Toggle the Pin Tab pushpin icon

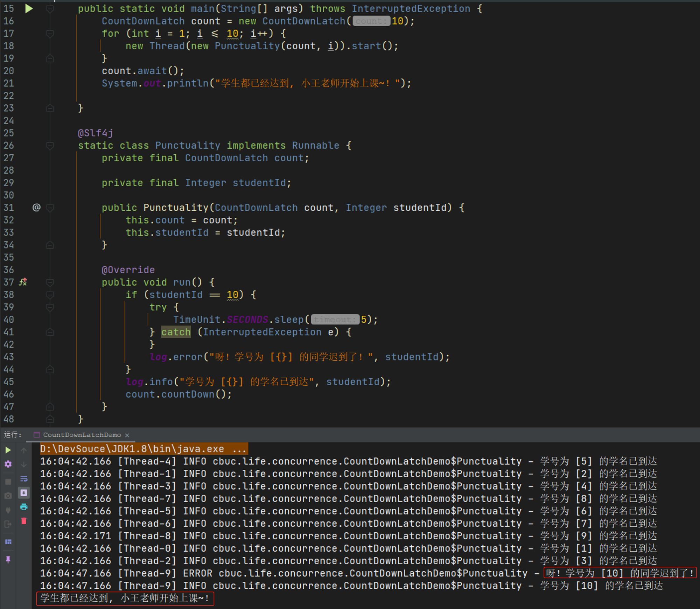coord(8,559)
